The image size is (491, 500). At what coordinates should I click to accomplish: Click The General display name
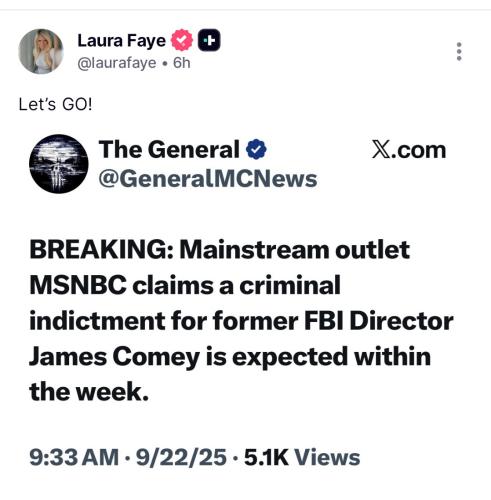169,149
